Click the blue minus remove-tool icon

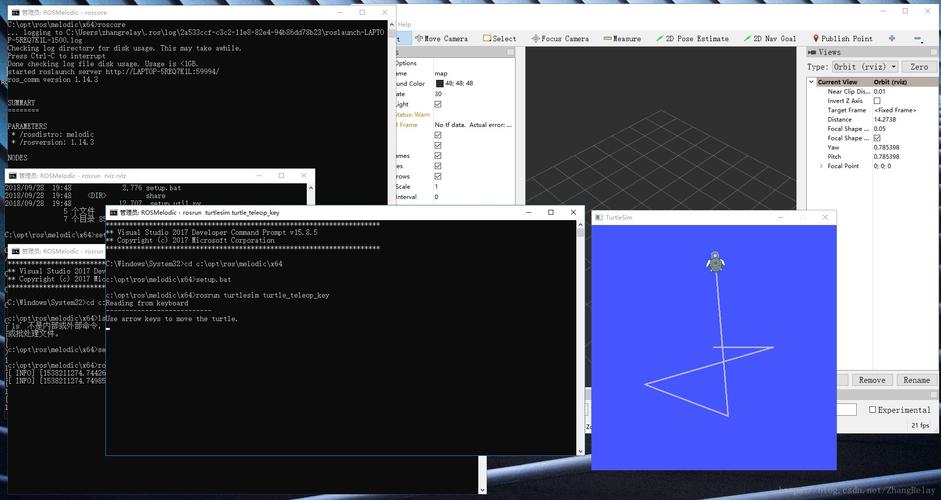pyautogui.click(x=918, y=39)
